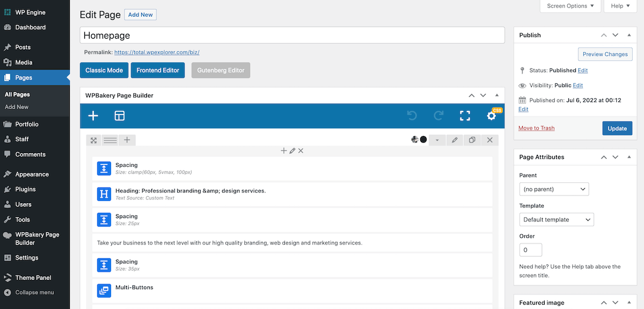
Task: Click the Multi-Buttons element icon
Action: coord(104,291)
